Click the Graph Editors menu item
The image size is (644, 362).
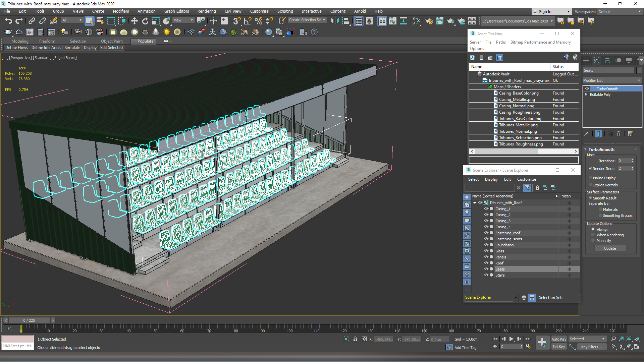pos(176,11)
